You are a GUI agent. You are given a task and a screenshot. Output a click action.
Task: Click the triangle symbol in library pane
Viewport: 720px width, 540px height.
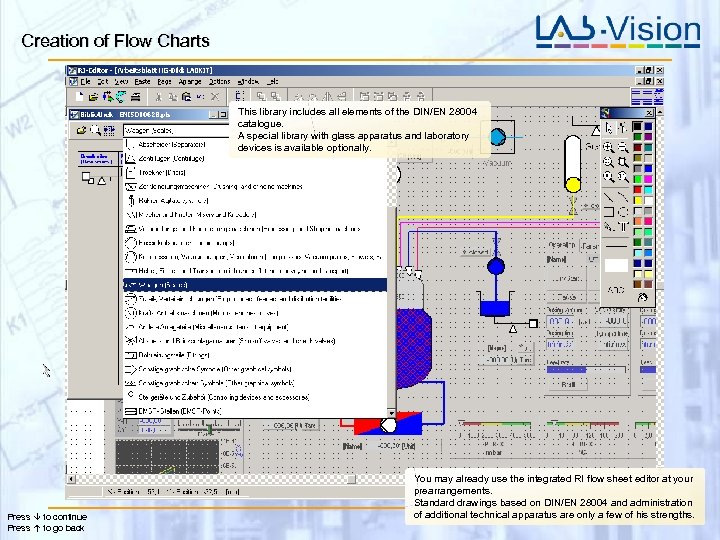[101, 181]
